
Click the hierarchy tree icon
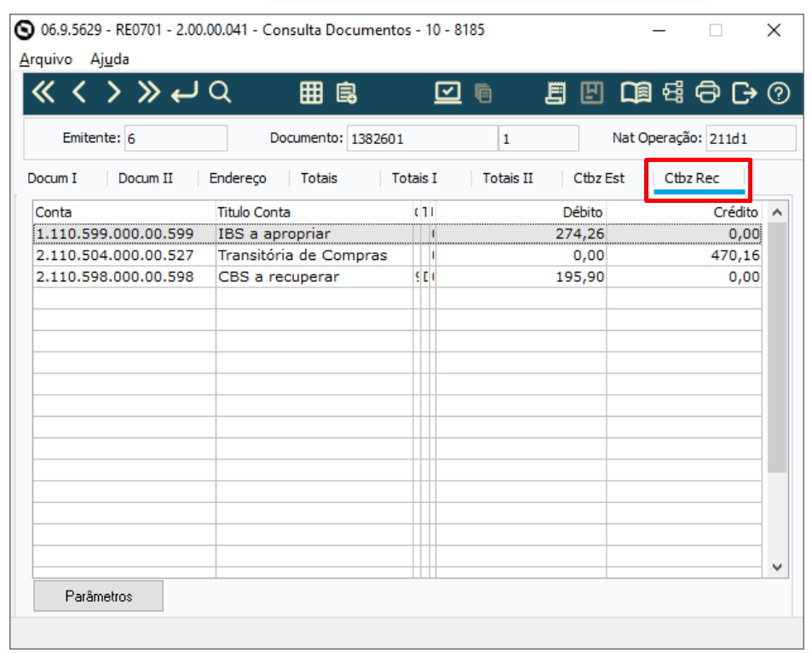[673, 93]
